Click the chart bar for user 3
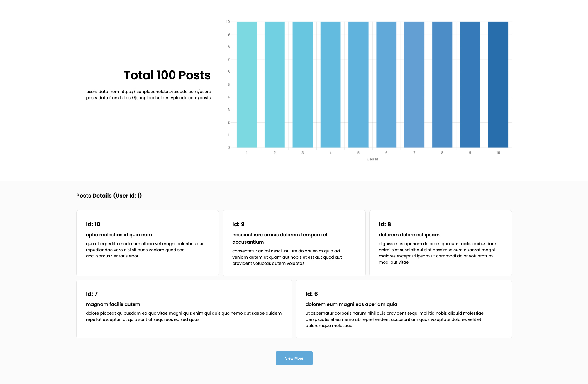 pos(302,85)
